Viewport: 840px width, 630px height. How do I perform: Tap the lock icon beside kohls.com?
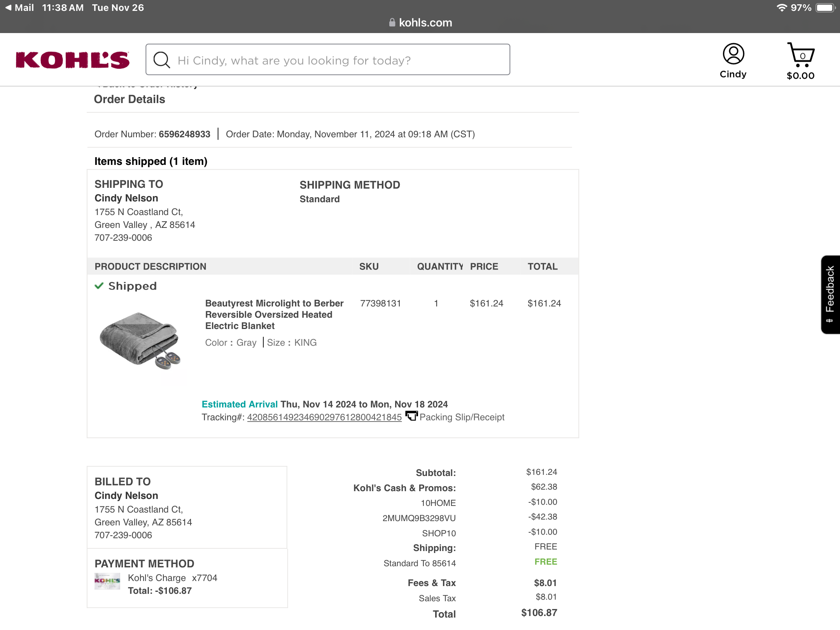tap(392, 23)
